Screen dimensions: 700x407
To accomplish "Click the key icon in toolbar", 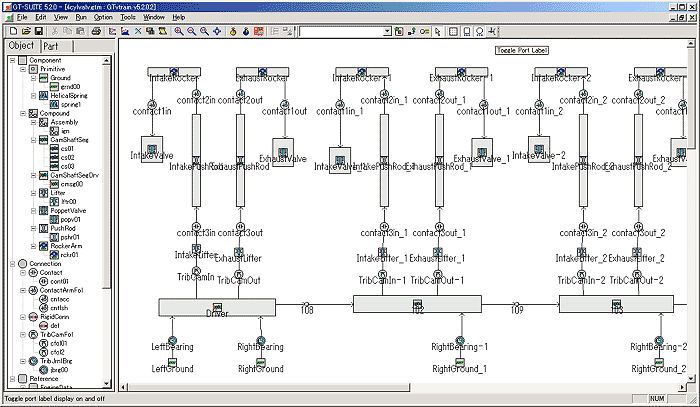I will tap(425, 31).
